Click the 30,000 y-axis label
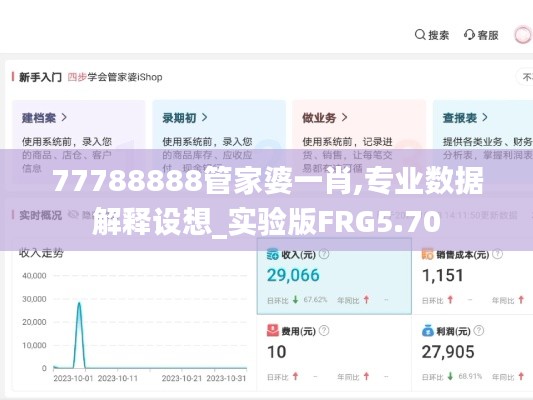 click(x=34, y=299)
